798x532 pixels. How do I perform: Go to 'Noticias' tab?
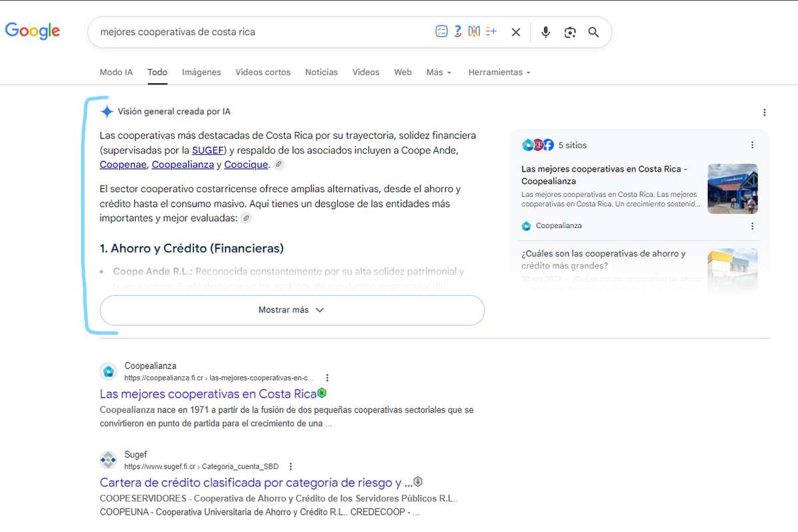[x=321, y=72]
